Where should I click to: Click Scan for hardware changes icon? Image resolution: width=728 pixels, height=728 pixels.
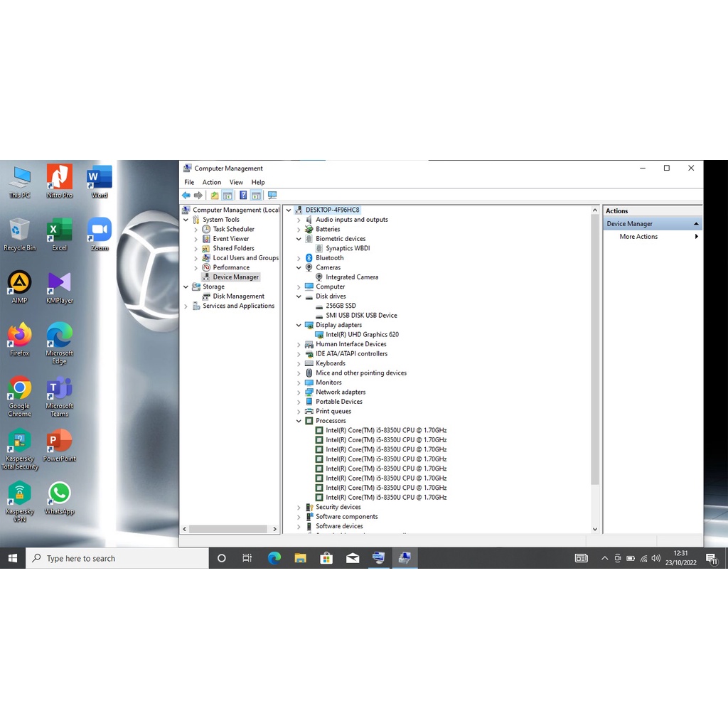click(x=272, y=196)
